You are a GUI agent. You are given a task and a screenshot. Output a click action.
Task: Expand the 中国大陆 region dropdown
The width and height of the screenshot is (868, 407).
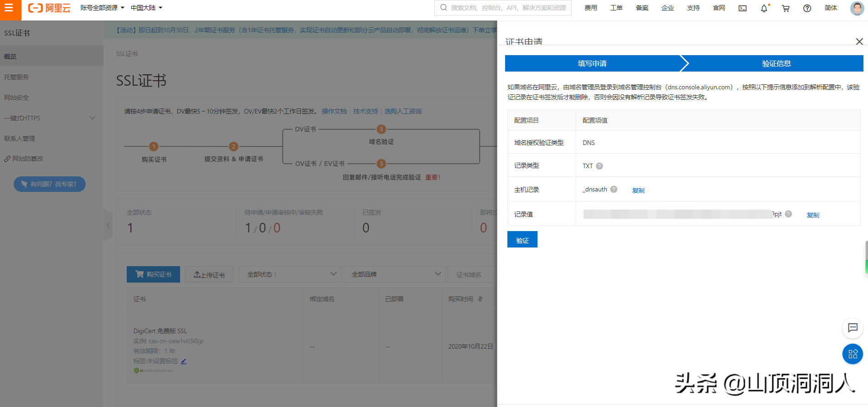[146, 8]
